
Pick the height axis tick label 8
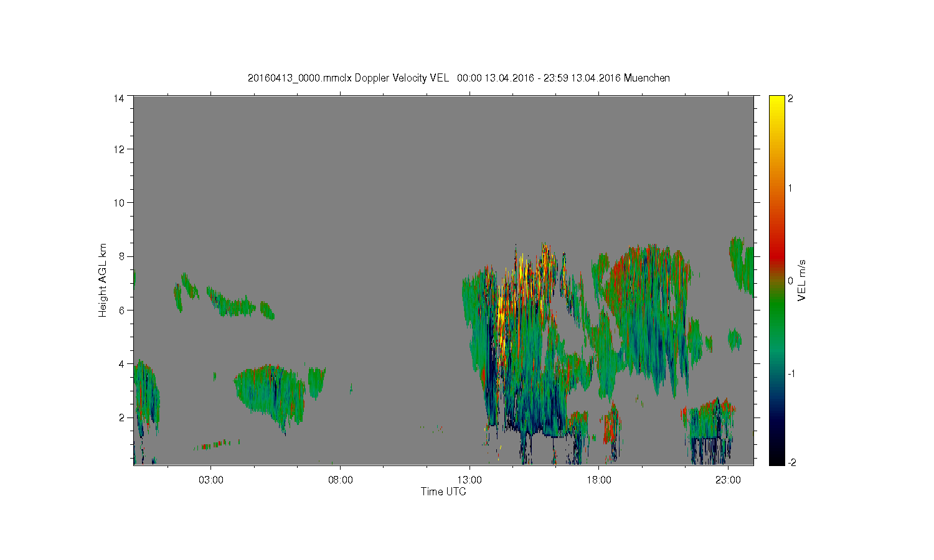pos(121,256)
